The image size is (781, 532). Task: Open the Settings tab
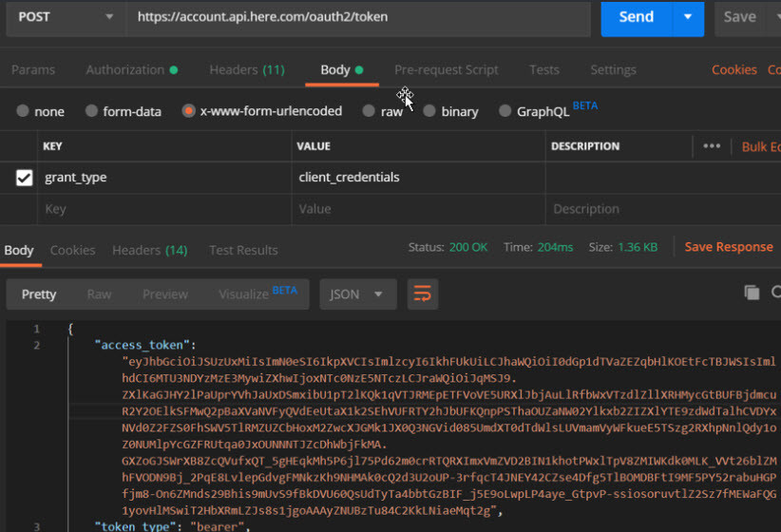coord(613,69)
